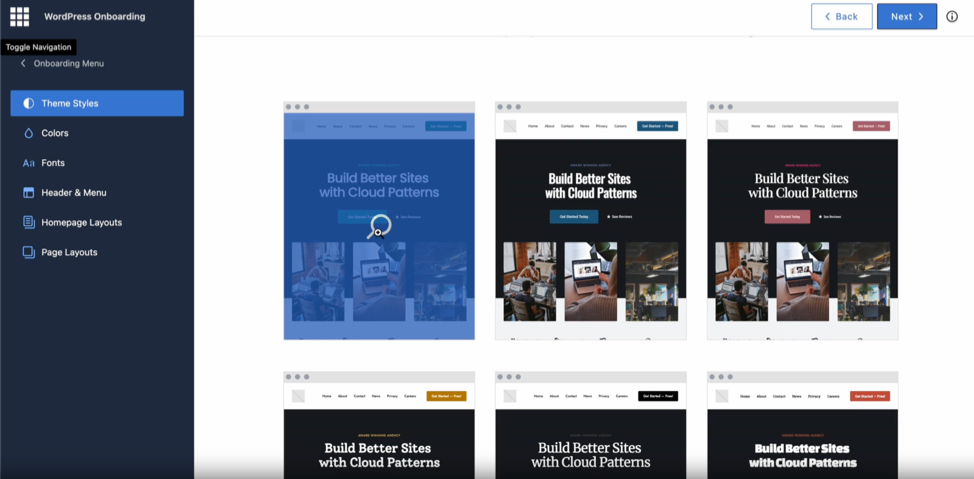974x479 pixels.
Task: Select the blue-highlighted theme style thumbnail
Action: (379, 221)
